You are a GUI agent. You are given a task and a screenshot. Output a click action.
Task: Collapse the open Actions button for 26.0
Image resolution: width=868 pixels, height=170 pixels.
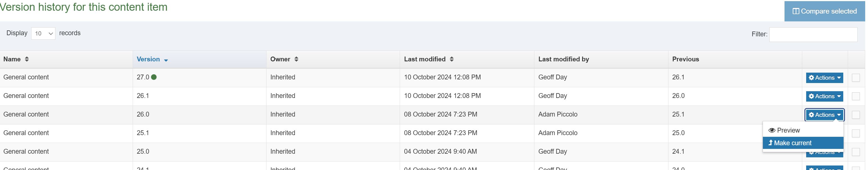tap(824, 115)
